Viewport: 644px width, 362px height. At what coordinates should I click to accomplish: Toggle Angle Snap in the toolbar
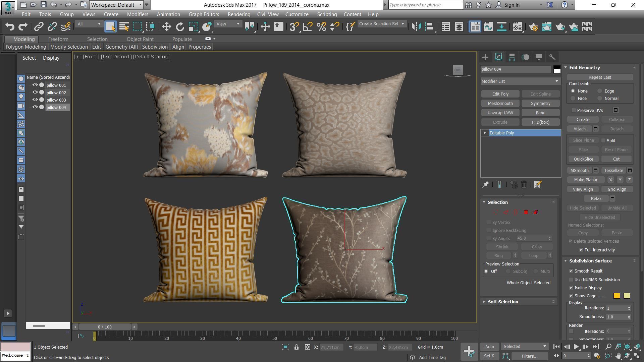[x=308, y=26]
